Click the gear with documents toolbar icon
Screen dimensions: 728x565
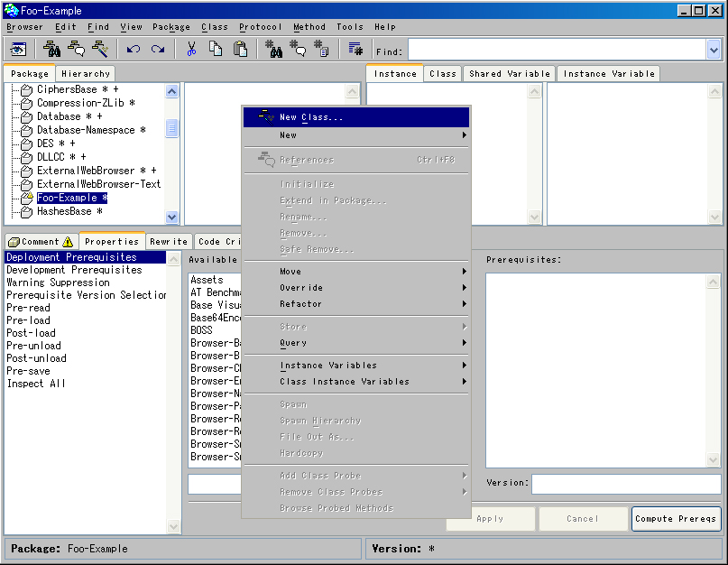(321, 49)
